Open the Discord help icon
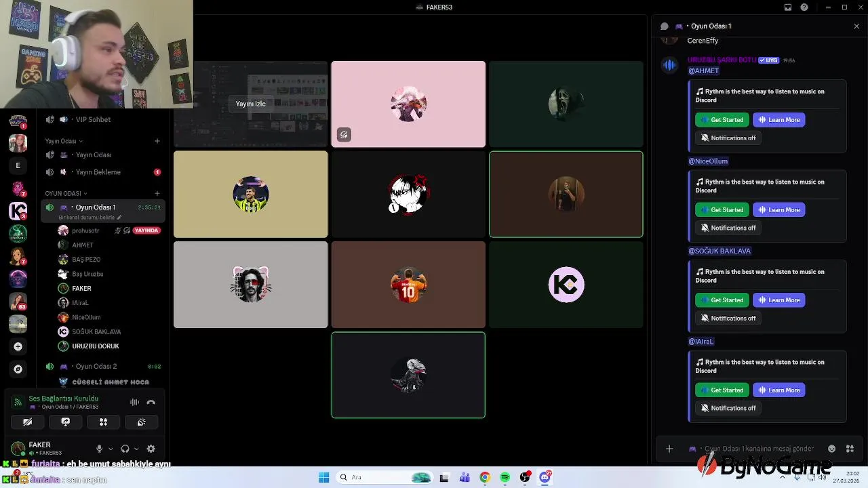The height and width of the screenshot is (488, 868). (804, 7)
